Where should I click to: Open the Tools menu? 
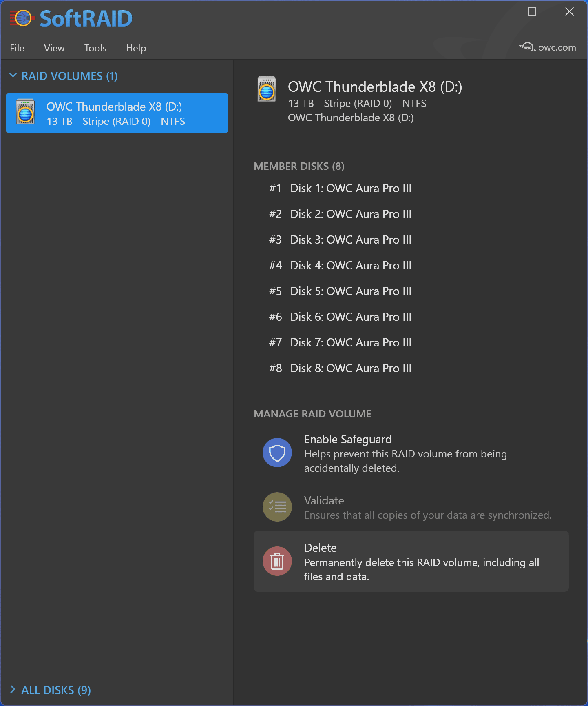click(x=95, y=48)
